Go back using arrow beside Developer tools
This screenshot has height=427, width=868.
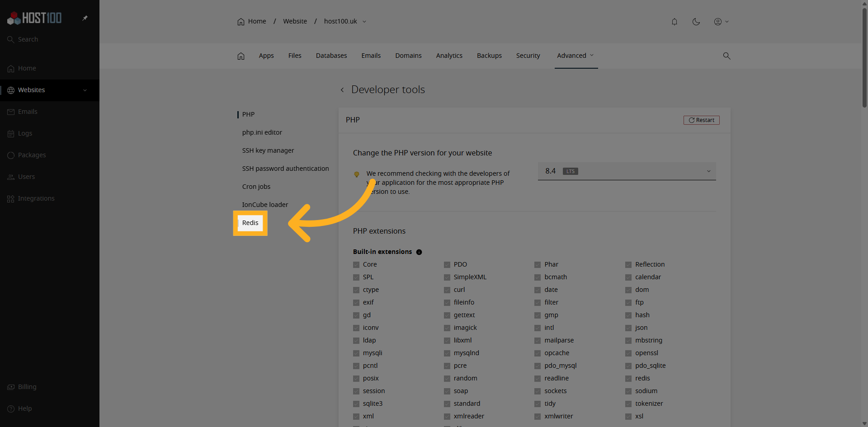point(342,90)
